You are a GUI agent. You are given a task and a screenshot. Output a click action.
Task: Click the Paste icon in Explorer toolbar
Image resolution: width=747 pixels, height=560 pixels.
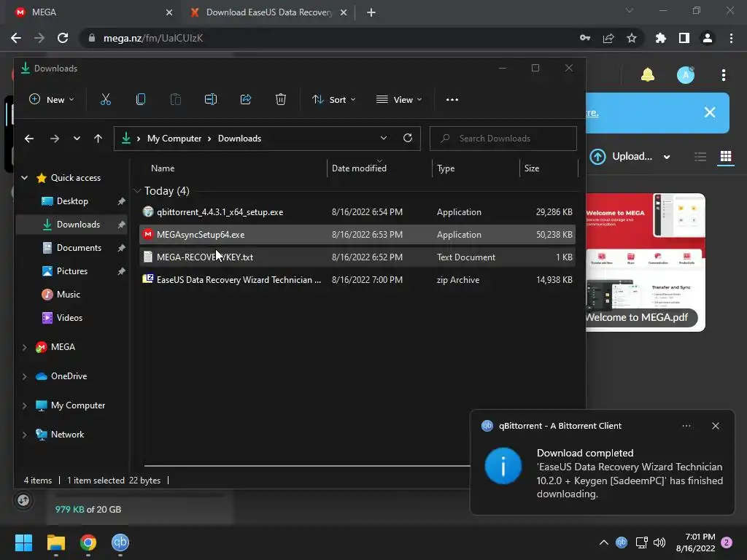176,99
